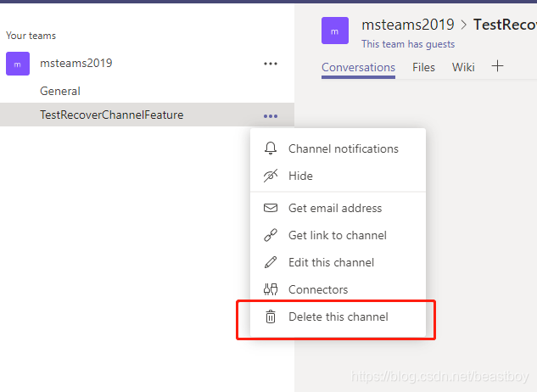
Task: Click the TestReco channel title in header
Action: tap(505, 25)
